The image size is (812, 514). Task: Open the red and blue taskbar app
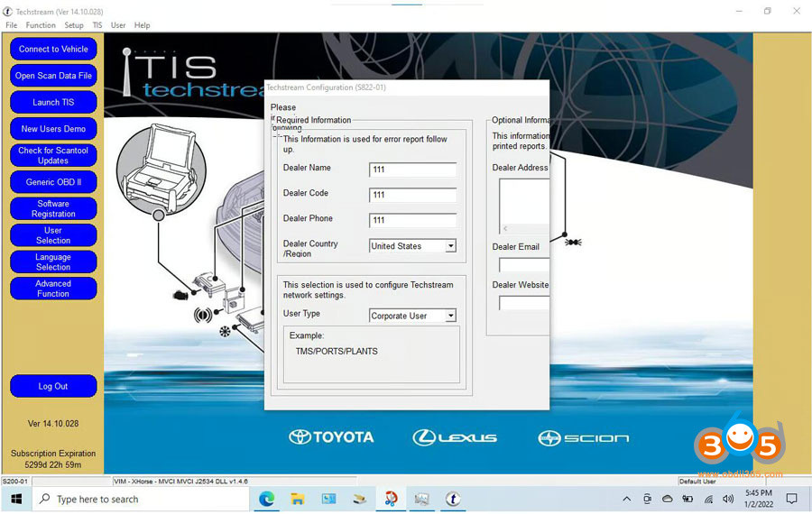click(391, 499)
